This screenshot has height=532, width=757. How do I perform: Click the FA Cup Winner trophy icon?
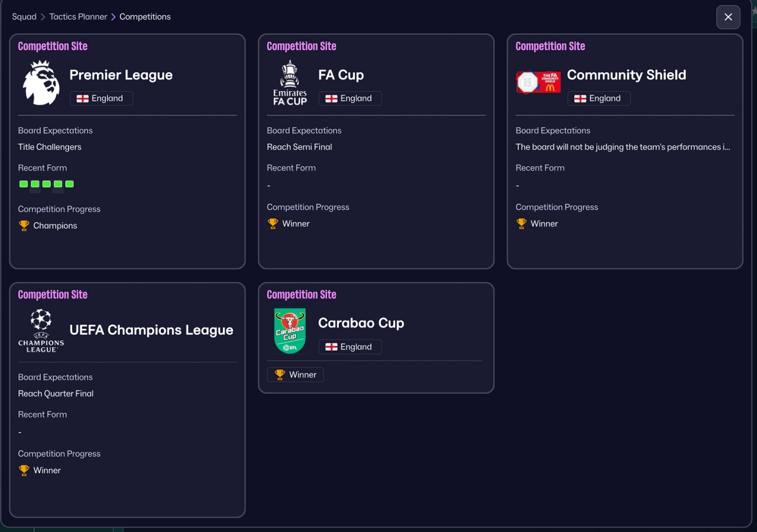(273, 223)
